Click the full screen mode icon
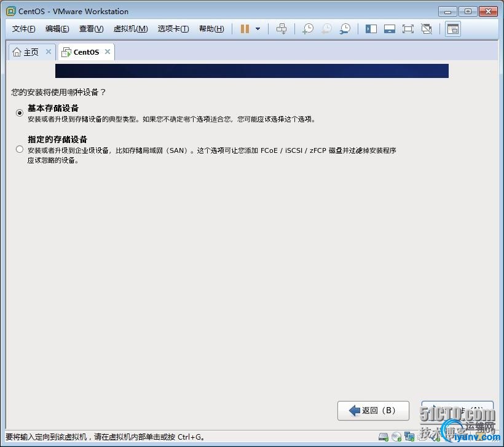Screen dimensions: 504x447 pos(408,29)
